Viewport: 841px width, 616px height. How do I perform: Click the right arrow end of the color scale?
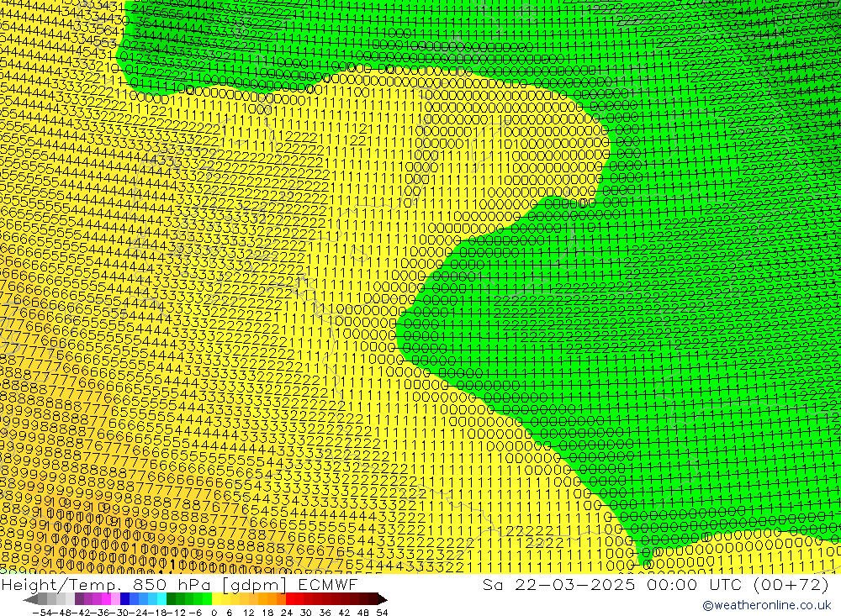pyautogui.click(x=383, y=600)
